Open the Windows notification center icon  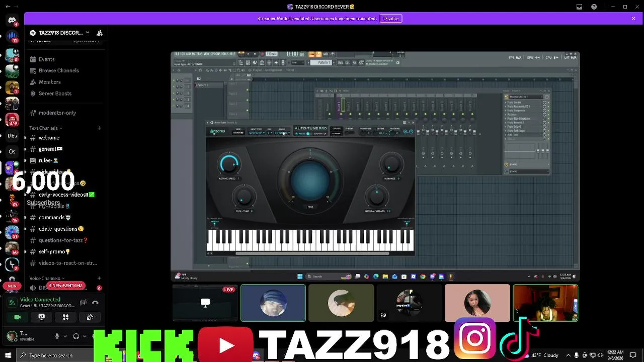(633, 355)
